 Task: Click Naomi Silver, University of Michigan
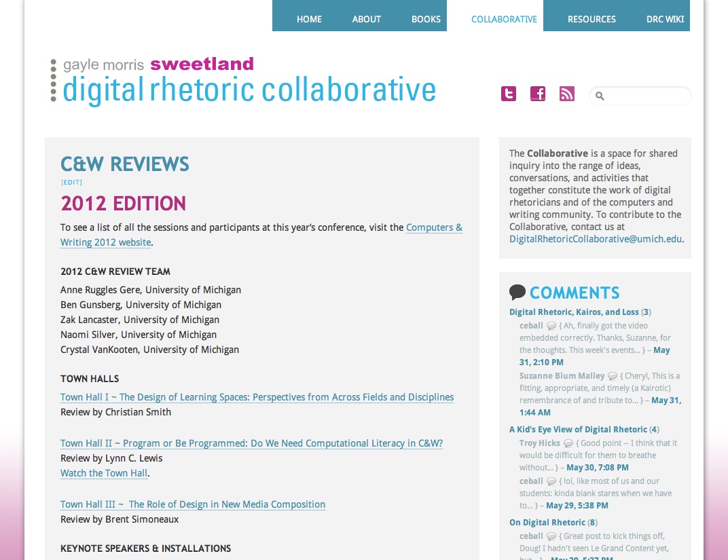139,335
